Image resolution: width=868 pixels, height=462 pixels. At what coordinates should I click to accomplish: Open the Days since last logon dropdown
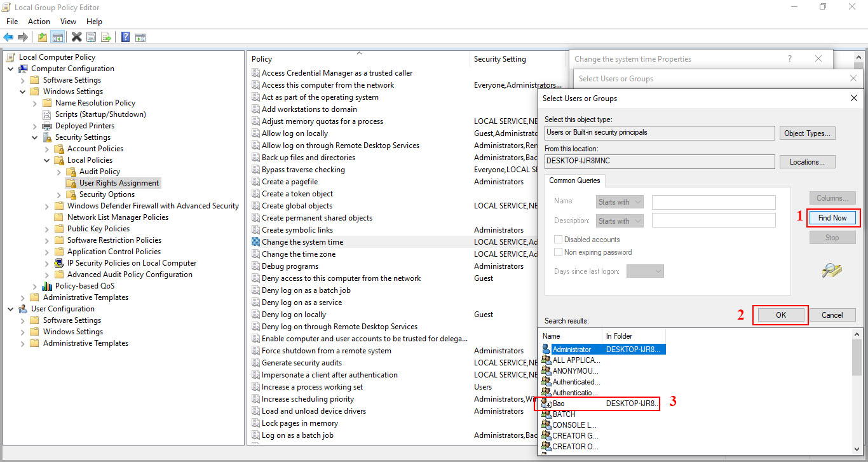coord(645,271)
